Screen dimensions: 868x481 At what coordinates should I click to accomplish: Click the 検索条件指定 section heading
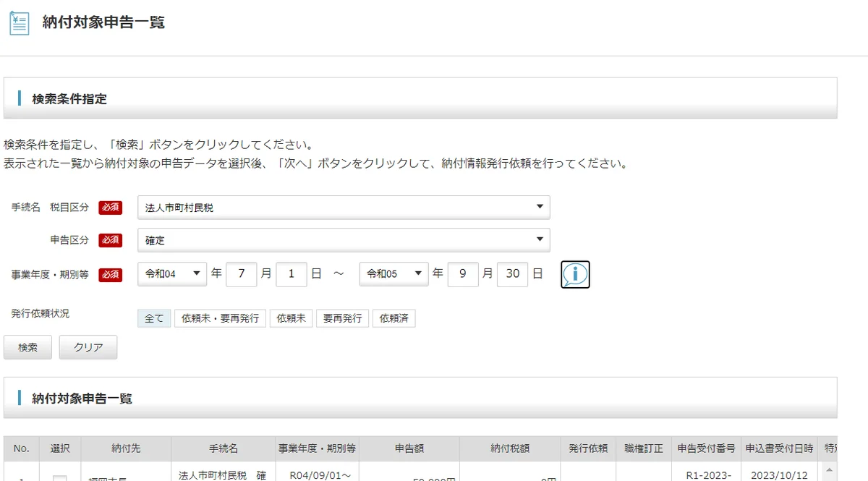coord(69,99)
